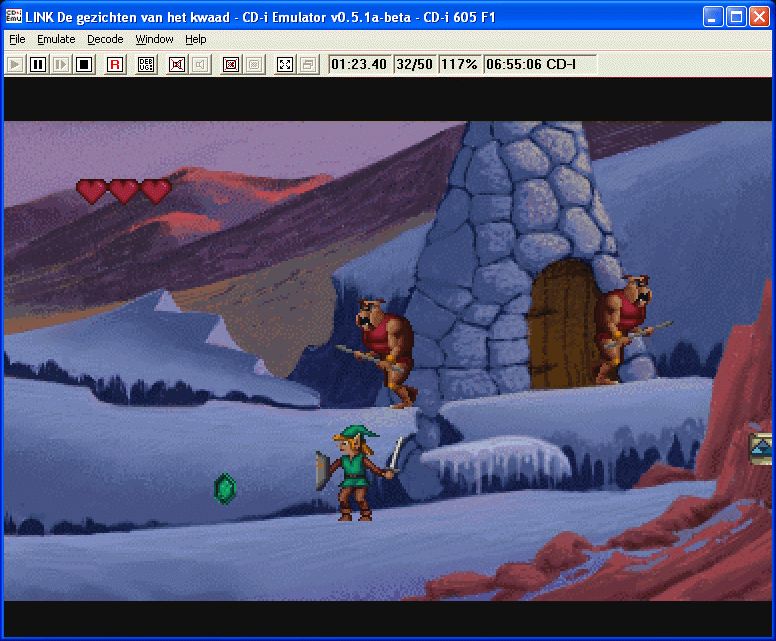The image size is (776, 641).
Task: Click the 117% speed indicator
Action: (x=459, y=64)
